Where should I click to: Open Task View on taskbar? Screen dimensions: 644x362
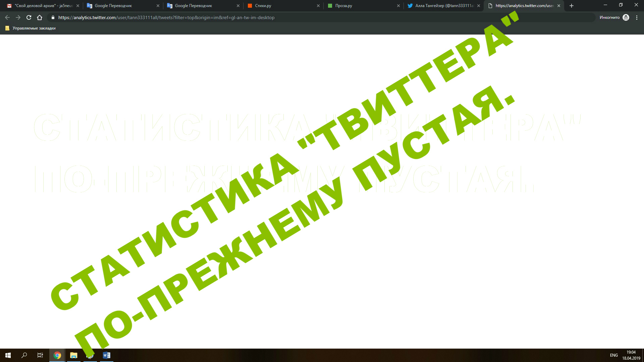[40, 355]
